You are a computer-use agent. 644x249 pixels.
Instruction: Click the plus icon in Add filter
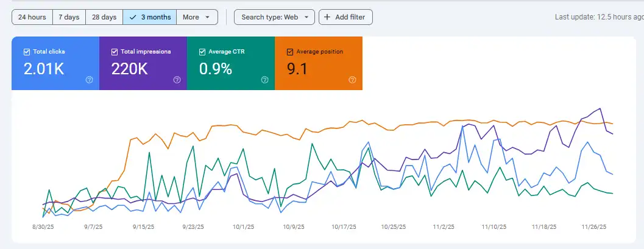(x=327, y=17)
